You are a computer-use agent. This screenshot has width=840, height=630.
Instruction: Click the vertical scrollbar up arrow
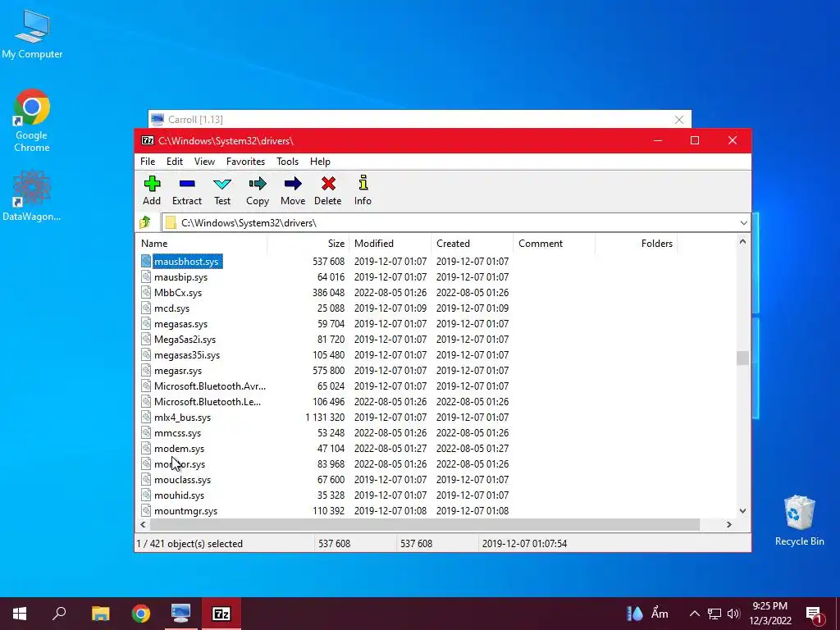click(x=742, y=242)
